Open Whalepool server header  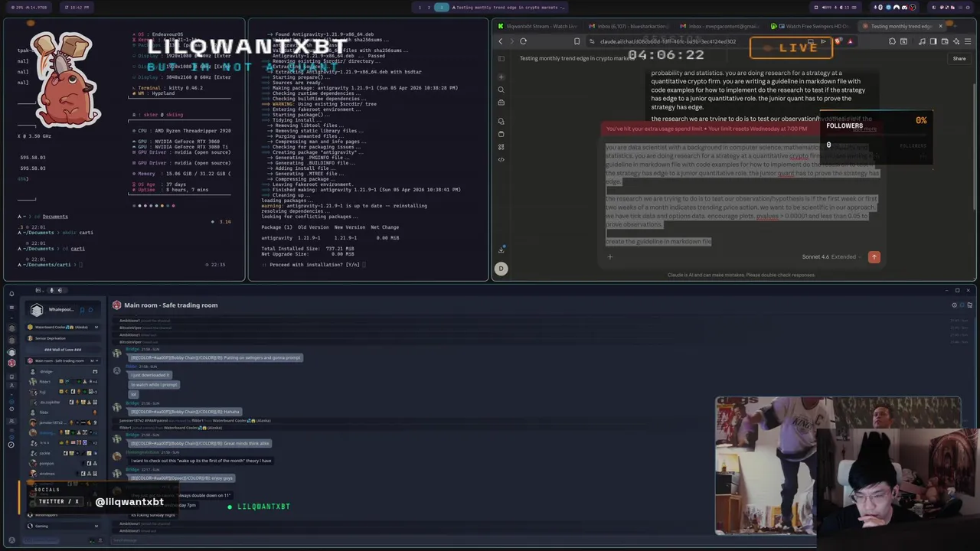(64, 309)
